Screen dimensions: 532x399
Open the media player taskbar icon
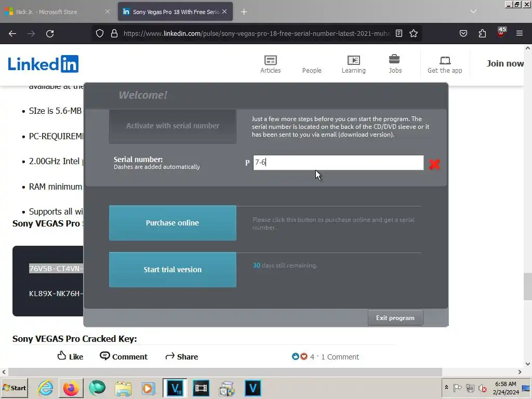148,389
